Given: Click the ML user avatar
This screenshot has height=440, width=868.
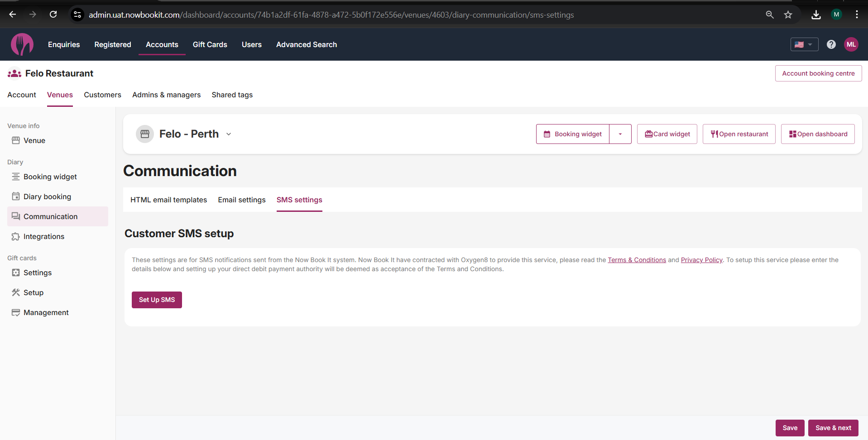Looking at the screenshot, I should point(851,44).
